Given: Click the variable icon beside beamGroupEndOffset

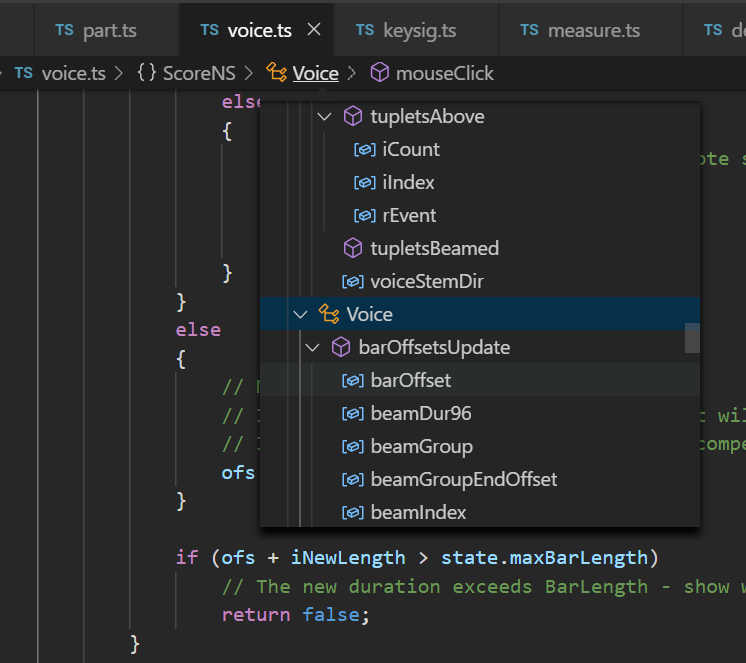Looking at the screenshot, I should point(353,479).
